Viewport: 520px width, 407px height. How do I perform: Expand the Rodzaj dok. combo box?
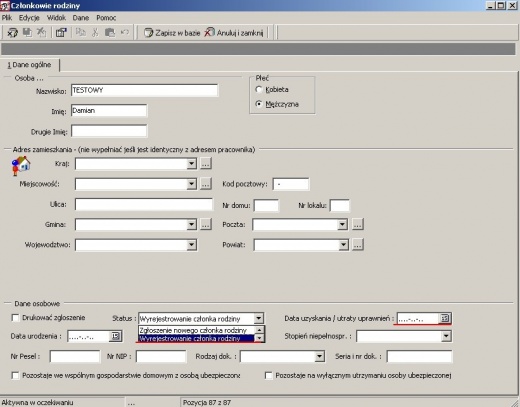pyautogui.click(x=319, y=356)
